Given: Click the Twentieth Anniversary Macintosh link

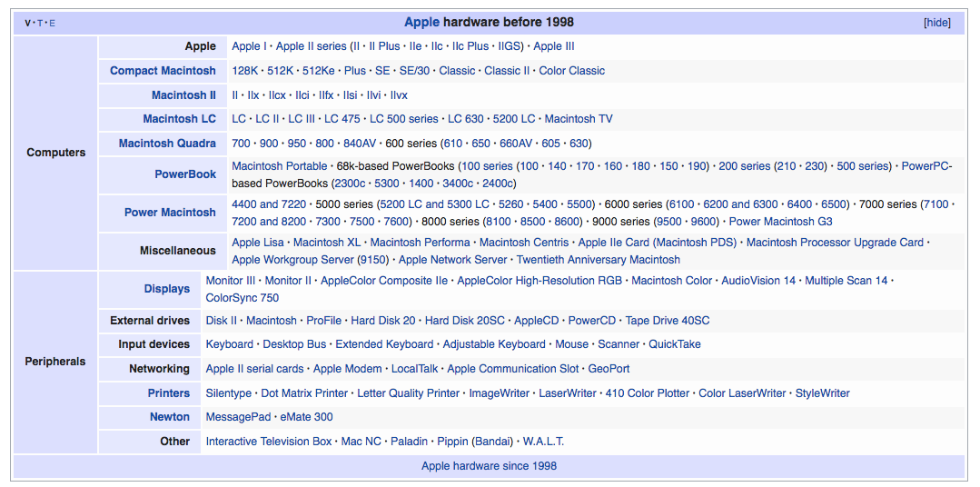Looking at the screenshot, I should pyautogui.click(x=599, y=260).
